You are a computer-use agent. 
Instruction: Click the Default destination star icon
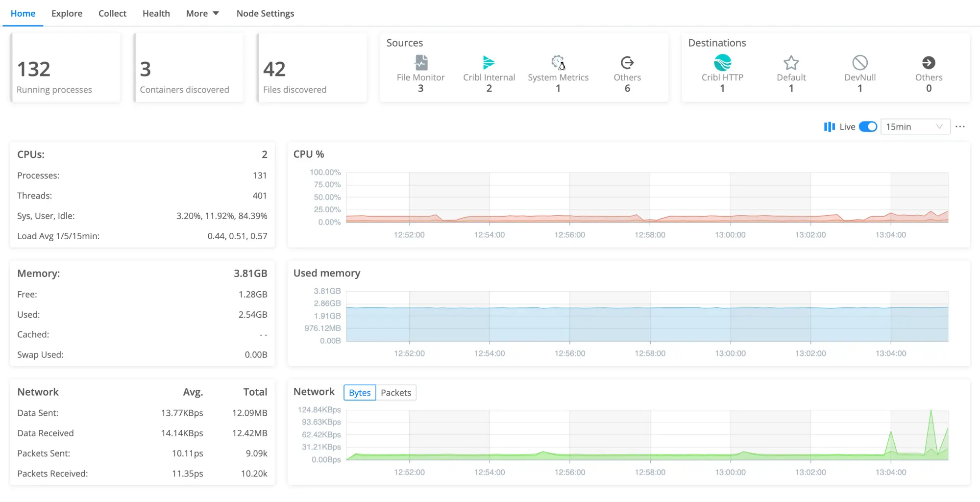click(x=791, y=63)
